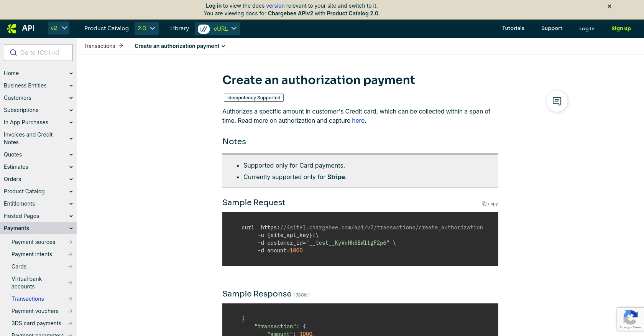
Task: Click the Chargebee logo icon
Action: 12,28
